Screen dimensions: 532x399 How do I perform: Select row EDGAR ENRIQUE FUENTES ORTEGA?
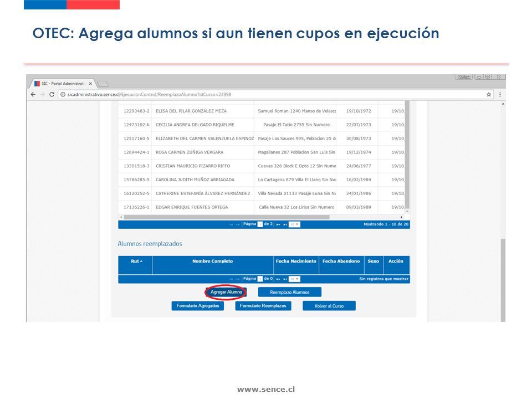click(x=261, y=207)
